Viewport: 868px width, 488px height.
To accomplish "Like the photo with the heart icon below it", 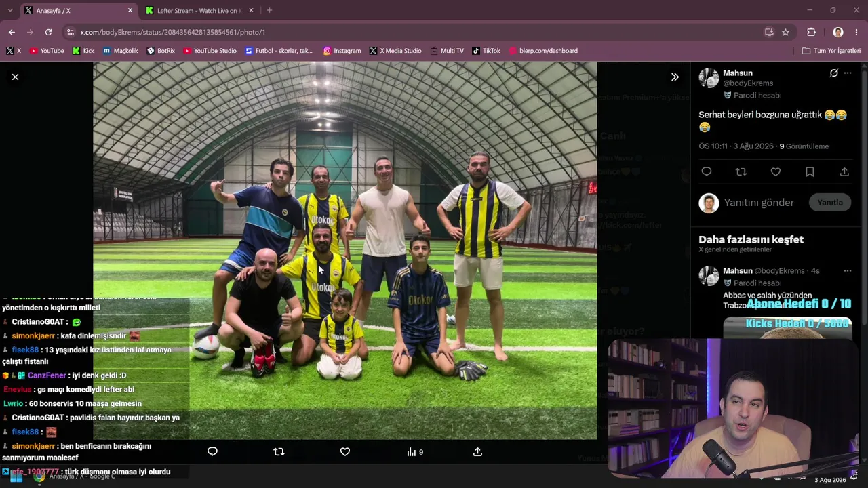I will (345, 452).
